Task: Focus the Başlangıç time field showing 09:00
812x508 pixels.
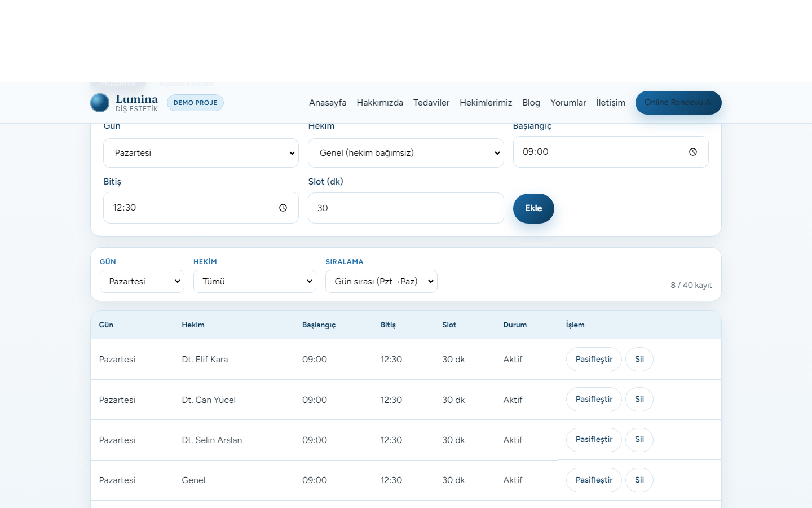Action: tap(611, 152)
